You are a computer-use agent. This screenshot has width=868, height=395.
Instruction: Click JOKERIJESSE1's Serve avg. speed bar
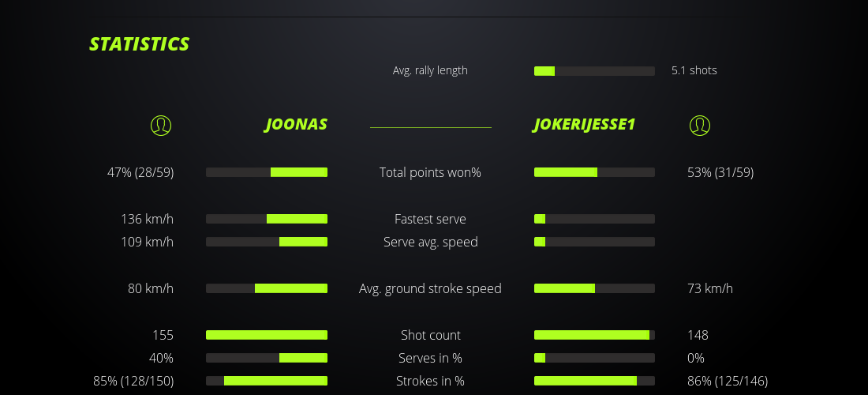click(594, 242)
